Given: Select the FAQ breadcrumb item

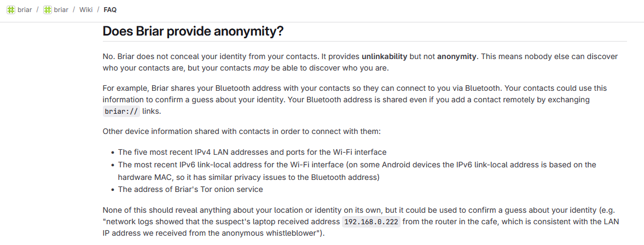Looking at the screenshot, I should (x=110, y=9).
